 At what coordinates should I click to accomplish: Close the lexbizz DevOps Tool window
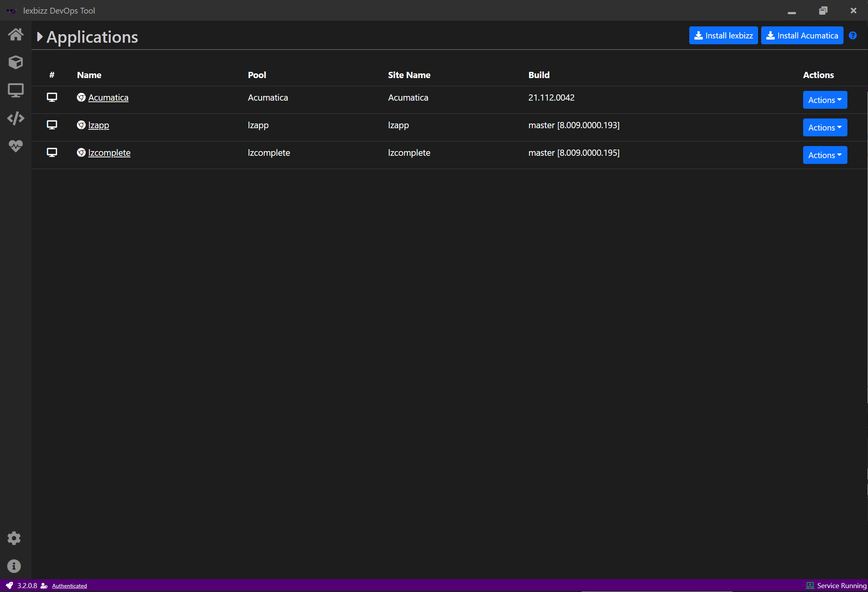coord(853,11)
